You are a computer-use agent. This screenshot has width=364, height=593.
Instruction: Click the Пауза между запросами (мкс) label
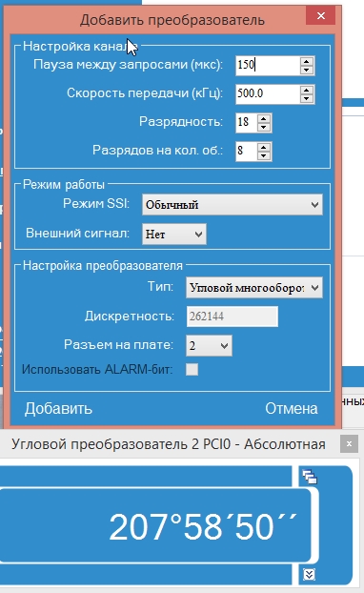coord(128,64)
